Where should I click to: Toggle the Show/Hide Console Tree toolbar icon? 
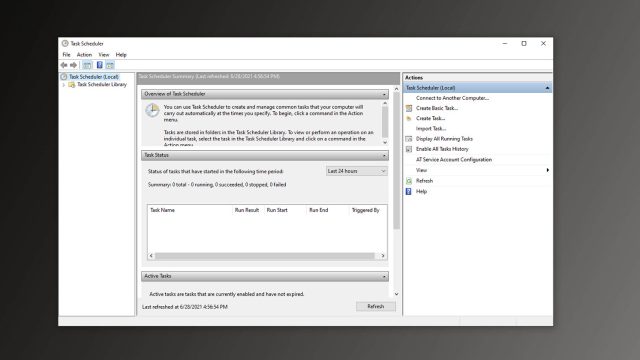click(x=87, y=65)
